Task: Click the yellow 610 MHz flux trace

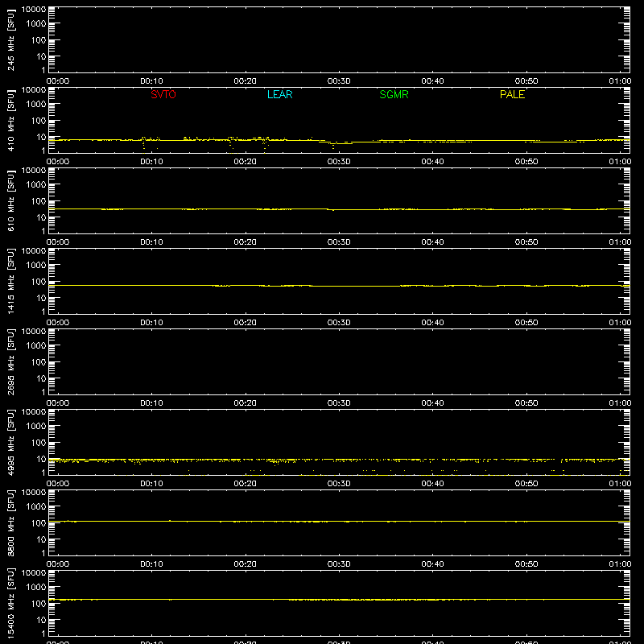Action: [339, 209]
